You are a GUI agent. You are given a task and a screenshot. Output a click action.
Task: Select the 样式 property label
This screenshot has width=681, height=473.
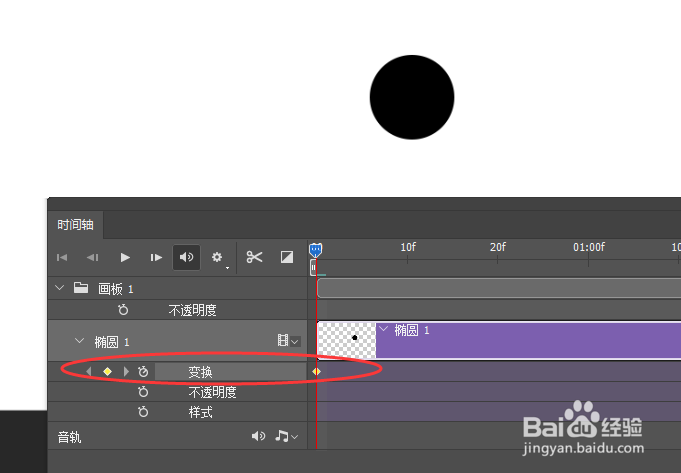point(200,412)
